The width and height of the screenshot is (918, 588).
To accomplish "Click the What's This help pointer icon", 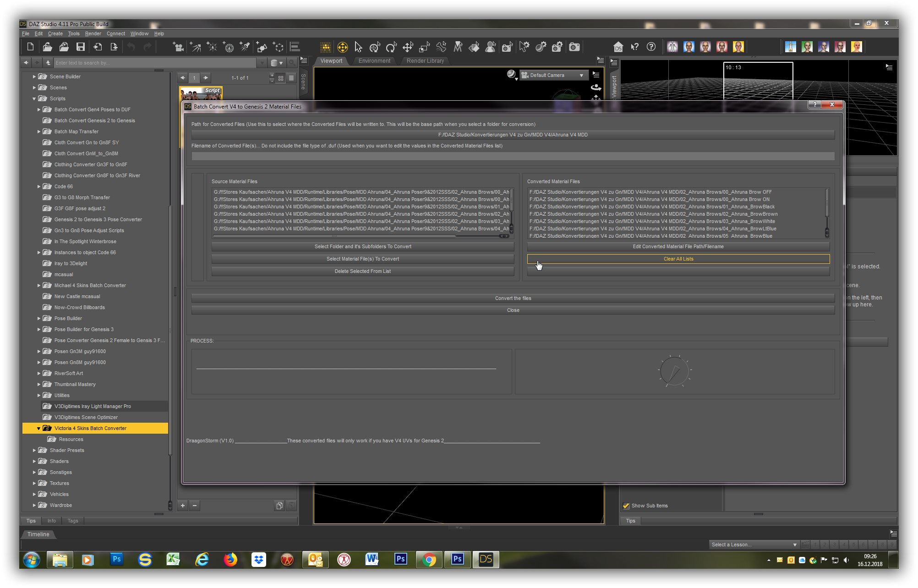I will 634,47.
